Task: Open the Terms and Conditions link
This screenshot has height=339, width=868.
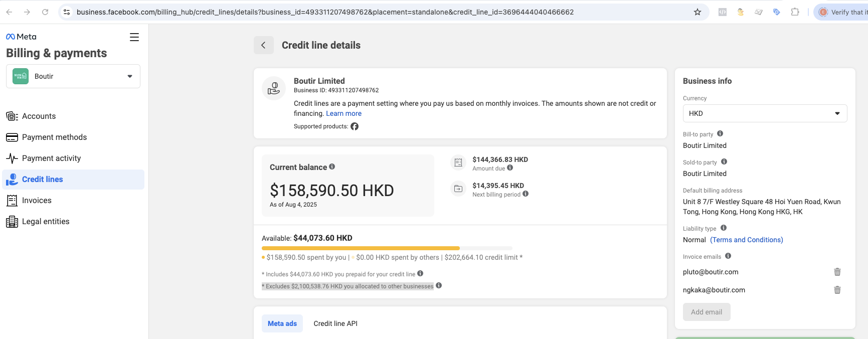Action: [747, 240]
